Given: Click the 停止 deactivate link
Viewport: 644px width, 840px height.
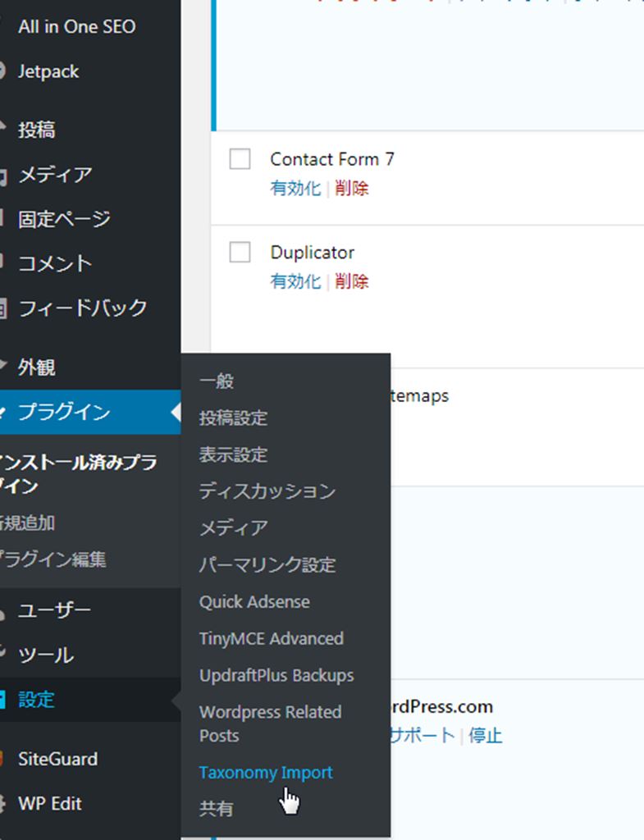Looking at the screenshot, I should click(x=485, y=735).
